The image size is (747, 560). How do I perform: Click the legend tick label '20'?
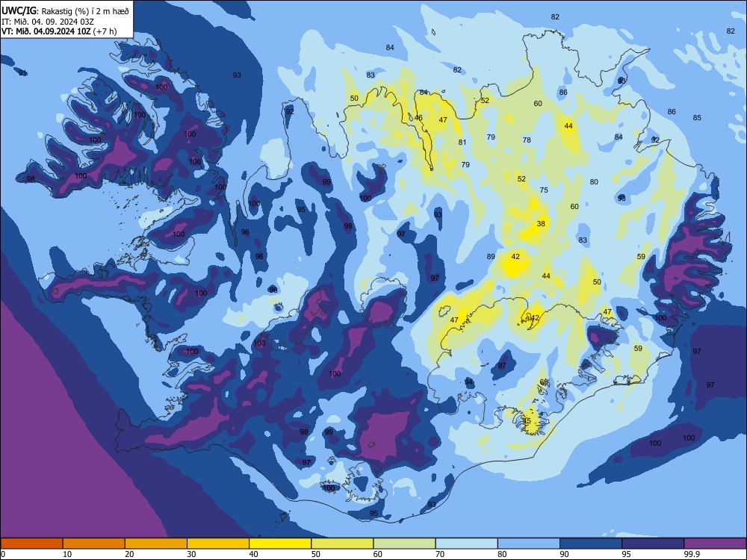click(129, 554)
